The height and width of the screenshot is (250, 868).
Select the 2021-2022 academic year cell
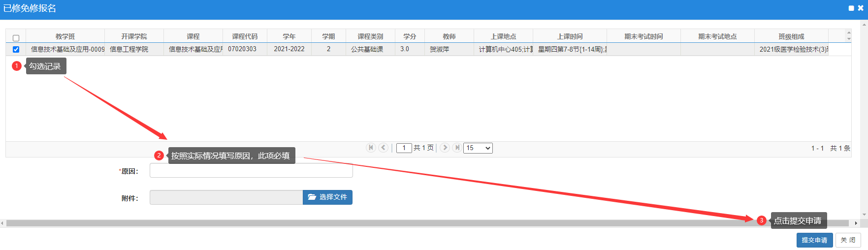coord(289,49)
